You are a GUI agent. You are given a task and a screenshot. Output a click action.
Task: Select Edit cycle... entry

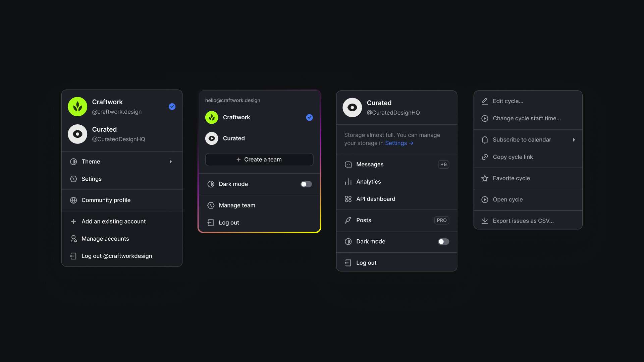click(528, 101)
